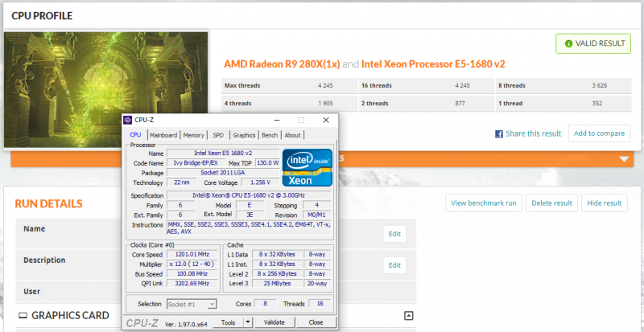Click the Delete result button
644x332 pixels.
point(551,203)
